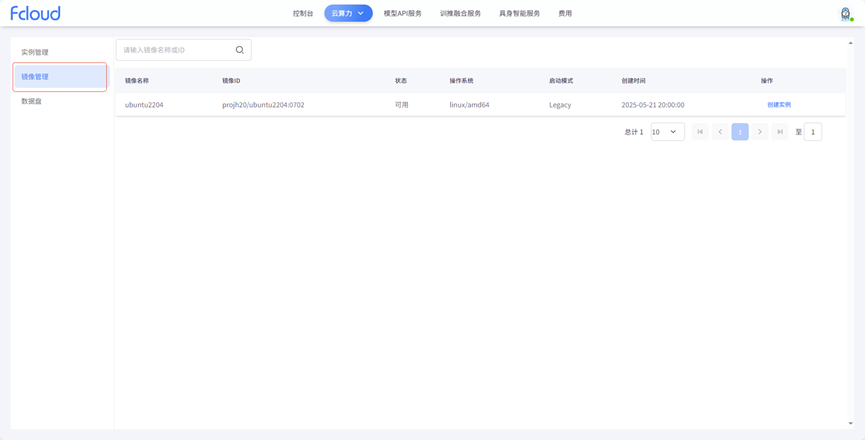This screenshot has width=865, height=440.
Task: Go to the previous page arrow
Action: coord(720,132)
